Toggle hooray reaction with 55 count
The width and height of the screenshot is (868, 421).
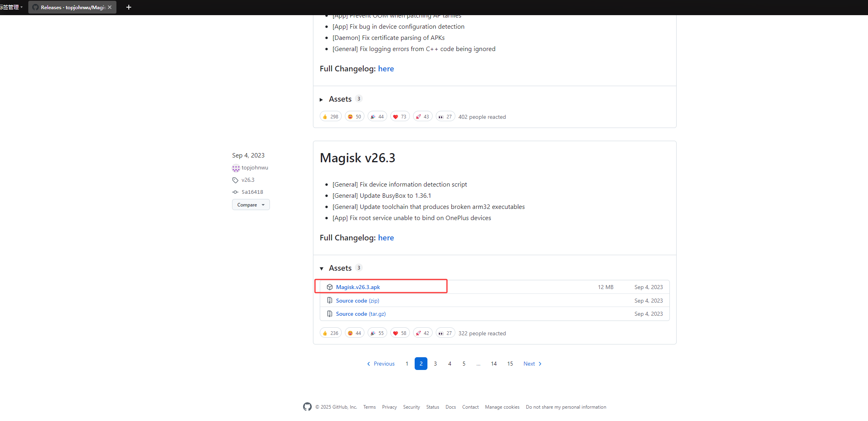pyautogui.click(x=377, y=333)
